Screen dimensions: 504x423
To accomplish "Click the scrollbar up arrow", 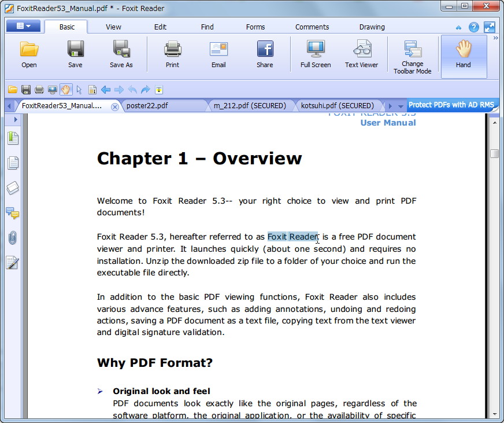I will click(494, 123).
